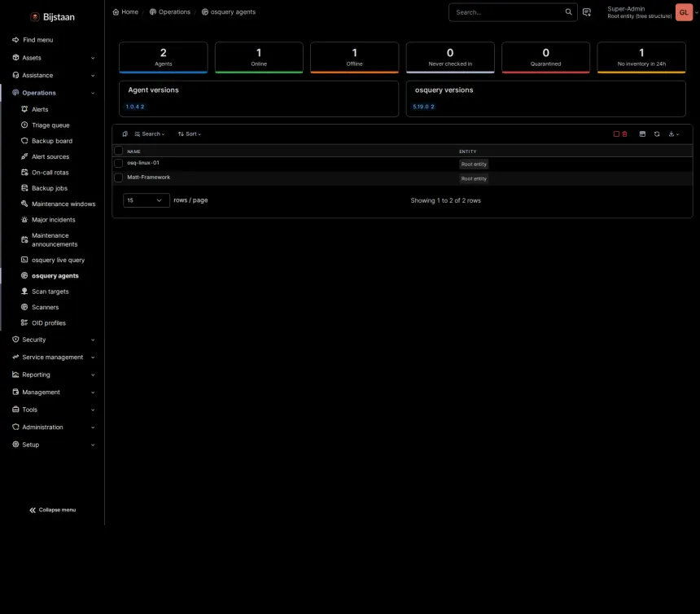Screen dimensions: 700x614
Task: Expand the Assets menu
Action: pyautogui.click(x=53, y=58)
